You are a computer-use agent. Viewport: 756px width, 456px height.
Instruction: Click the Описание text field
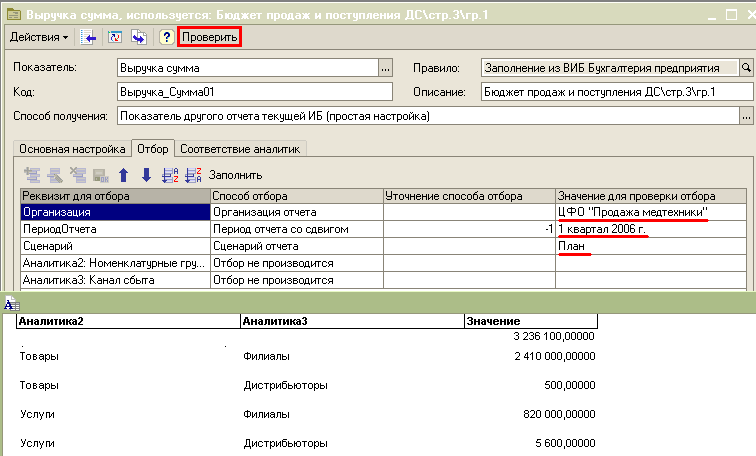tap(615, 92)
